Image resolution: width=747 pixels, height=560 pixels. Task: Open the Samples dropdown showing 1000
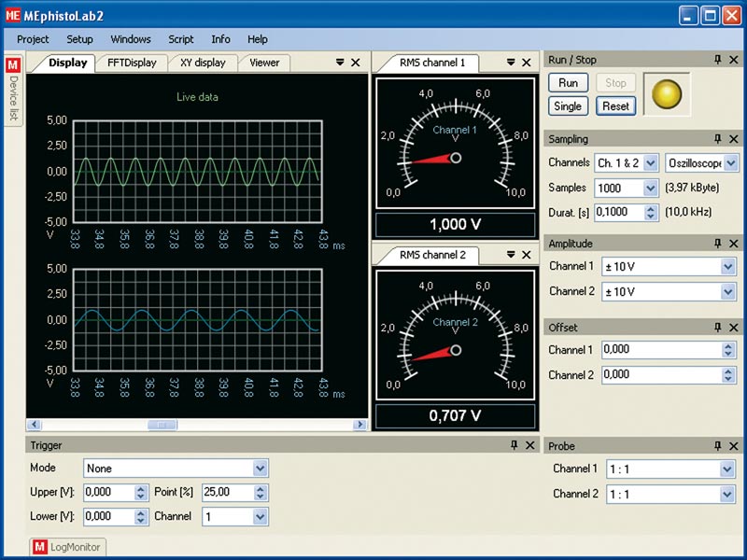click(651, 189)
